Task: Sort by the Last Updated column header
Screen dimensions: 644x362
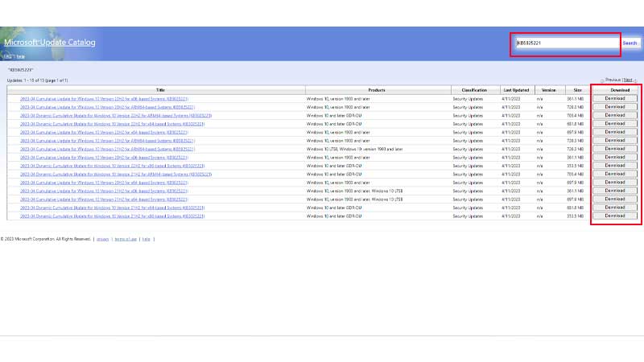Action: pyautogui.click(x=516, y=90)
